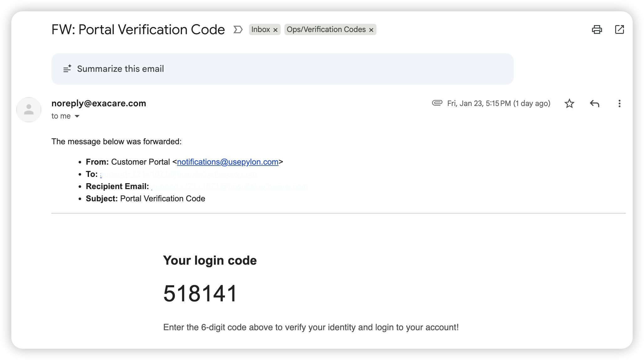Viewport: 644px width, 360px height.
Task: Expand the "to me" recipient details
Action: pyautogui.click(x=77, y=116)
